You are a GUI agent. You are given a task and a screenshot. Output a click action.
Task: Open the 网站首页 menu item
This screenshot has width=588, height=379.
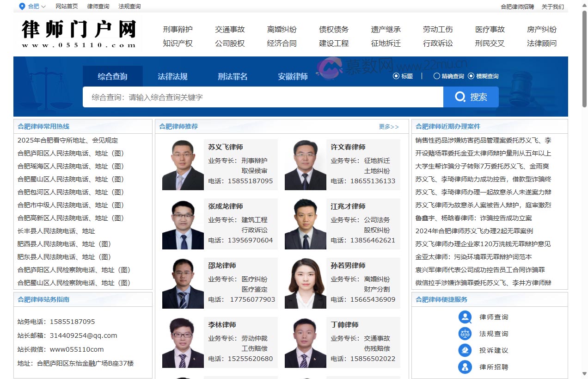[67, 6]
